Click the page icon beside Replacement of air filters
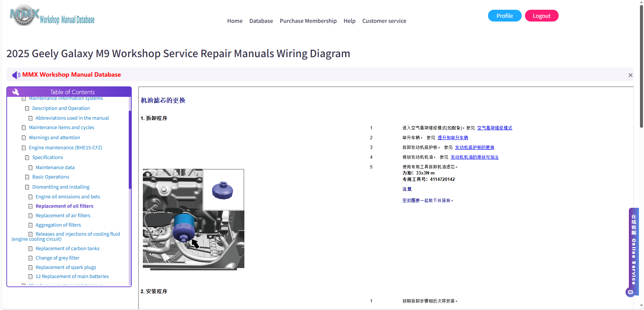Viewport: 644px width, 310px height. coord(31,216)
